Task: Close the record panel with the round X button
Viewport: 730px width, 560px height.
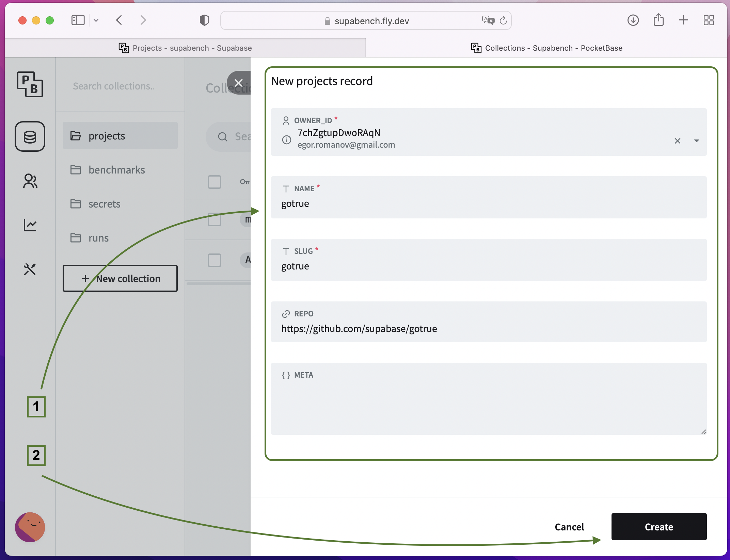Action: pyautogui.click(x=239, y=83)
